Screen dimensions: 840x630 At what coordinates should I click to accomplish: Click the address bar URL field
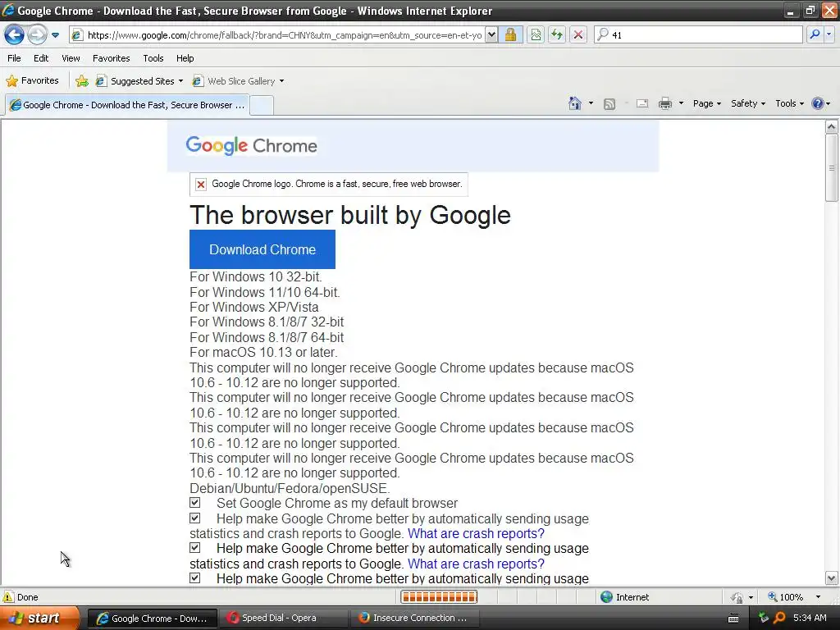click(284, 35)
